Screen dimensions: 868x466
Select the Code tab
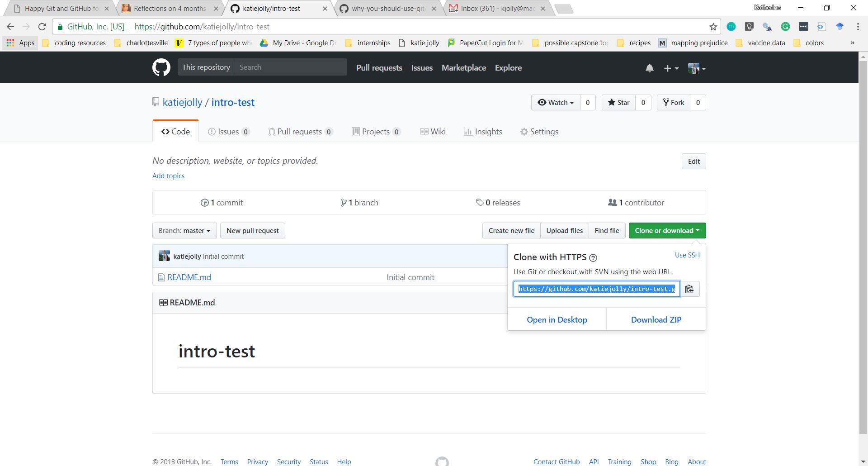click(175, 132)
